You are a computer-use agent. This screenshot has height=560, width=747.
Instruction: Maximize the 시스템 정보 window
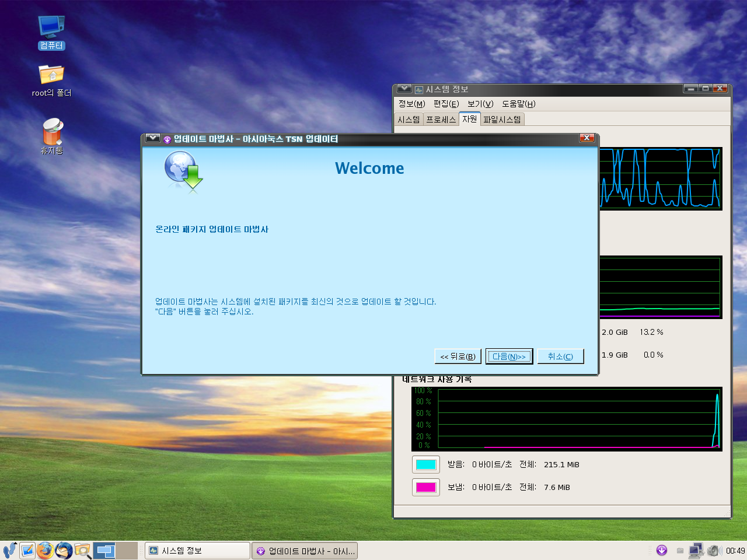coord(705,89)
